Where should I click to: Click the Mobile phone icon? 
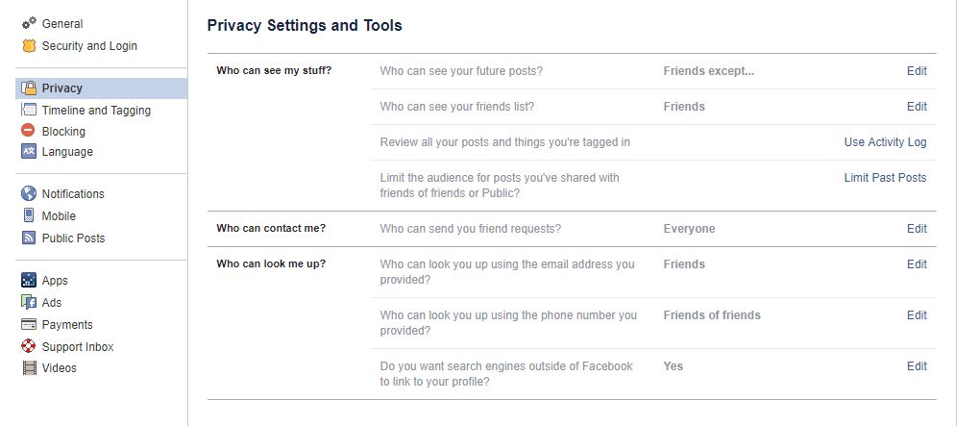(x=28, y=215)
